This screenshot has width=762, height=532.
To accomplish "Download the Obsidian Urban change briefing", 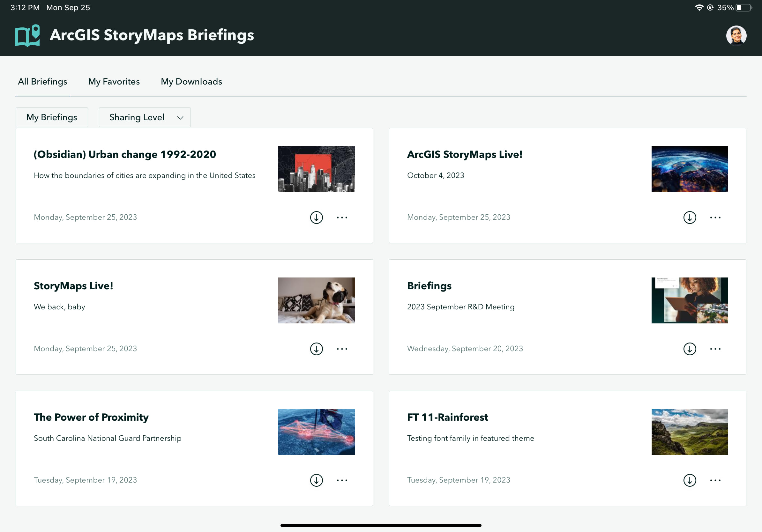I will click(x=316, y=218).
